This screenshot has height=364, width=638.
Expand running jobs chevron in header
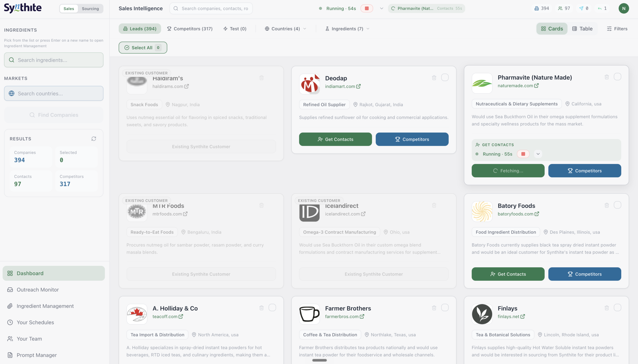[382, 8]
